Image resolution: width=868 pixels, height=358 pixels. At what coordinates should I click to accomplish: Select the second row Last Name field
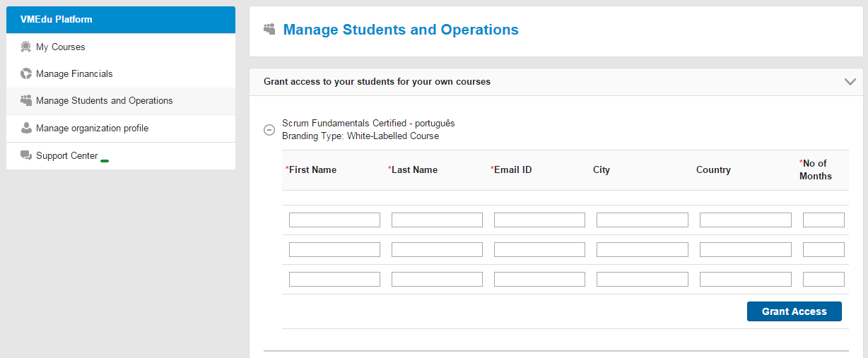coord(437,250)
